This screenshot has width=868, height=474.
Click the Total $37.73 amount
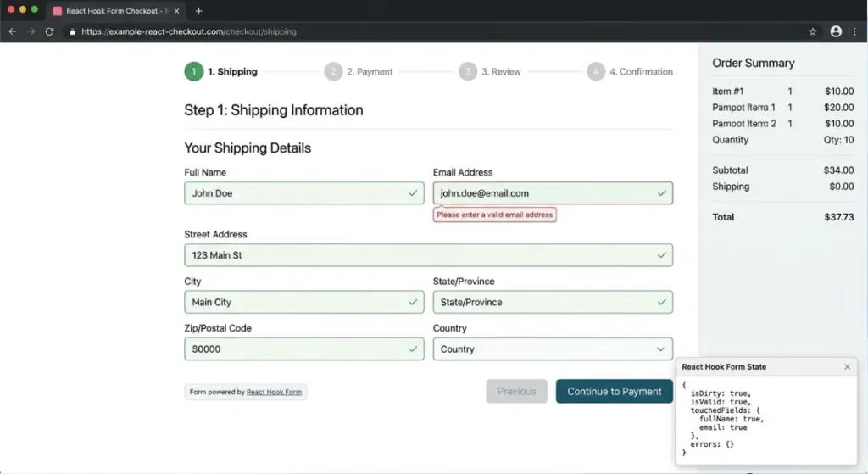(838, 217)
